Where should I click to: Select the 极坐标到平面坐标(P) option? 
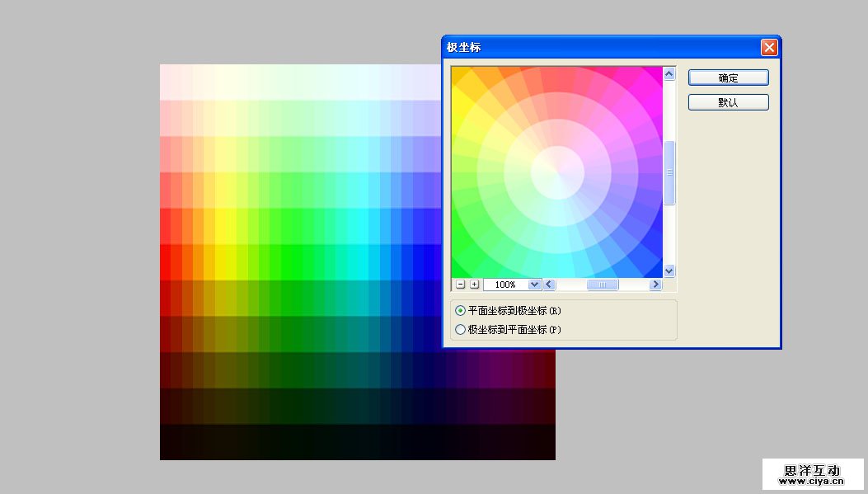click(x=460, y=328)
